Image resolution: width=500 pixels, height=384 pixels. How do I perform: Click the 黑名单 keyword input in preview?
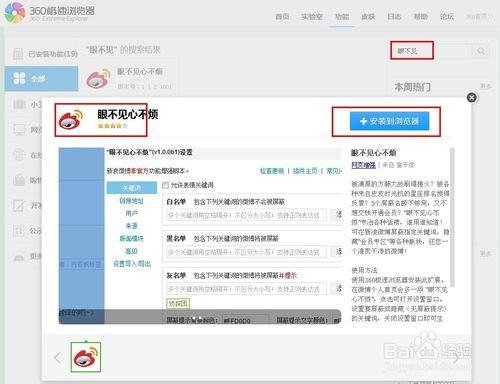tap(246, 252)
